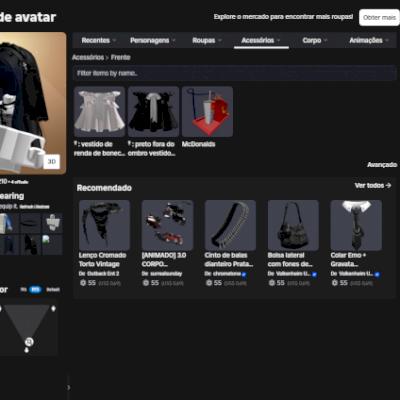Viewport: 400px width, 400px height.
Task: Toggle the 3D avatar view button
Action: click(x=52, y=162)
